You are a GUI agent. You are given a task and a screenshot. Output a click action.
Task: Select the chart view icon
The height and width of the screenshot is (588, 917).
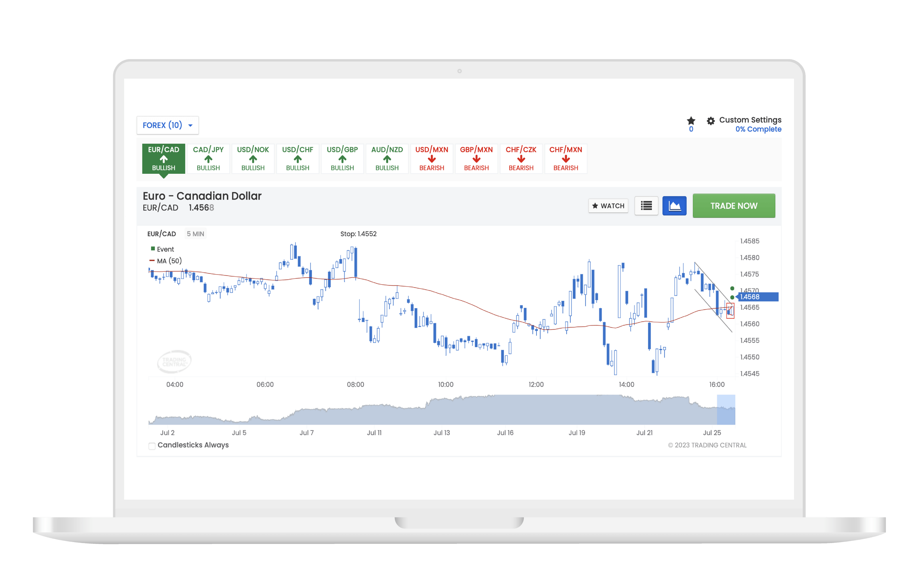(674, 206)
